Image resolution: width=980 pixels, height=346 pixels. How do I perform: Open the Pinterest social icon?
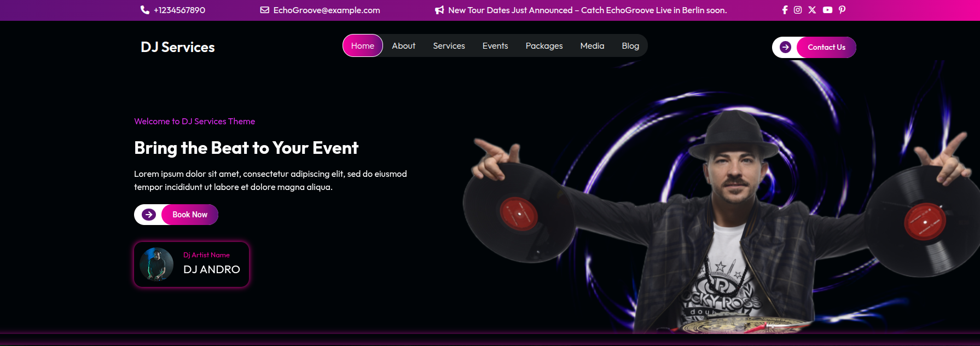[842, 10]
